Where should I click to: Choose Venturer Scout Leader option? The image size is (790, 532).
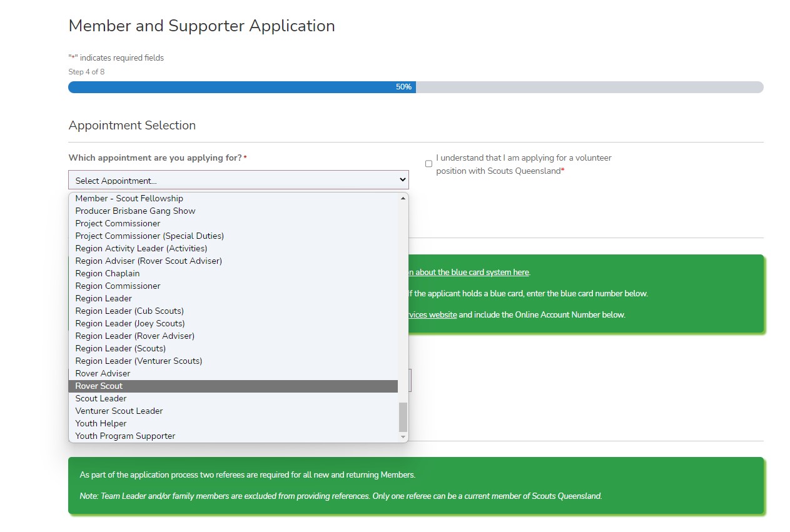[x=233, y=411]
